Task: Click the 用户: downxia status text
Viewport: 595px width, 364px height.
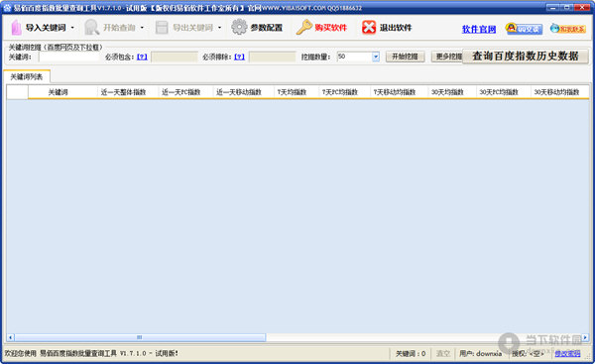Action: (x=480, y=353)
